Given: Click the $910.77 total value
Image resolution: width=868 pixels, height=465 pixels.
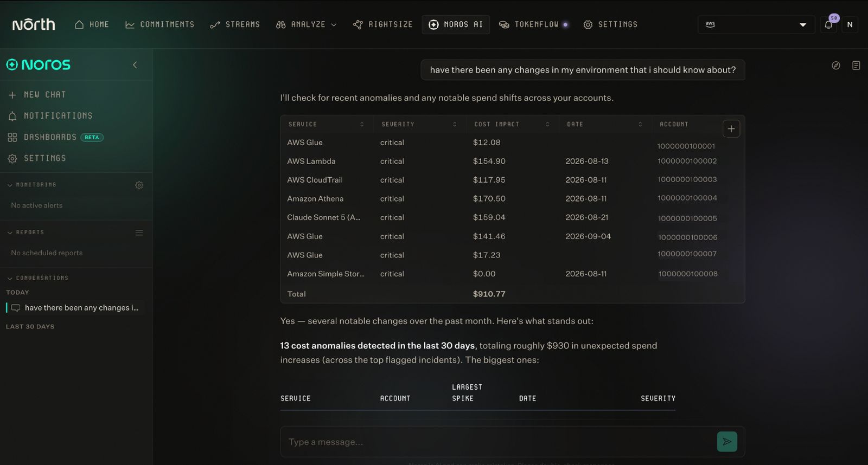Looking at the screenshot, I should pyautogui.click(x=489, y=294).
